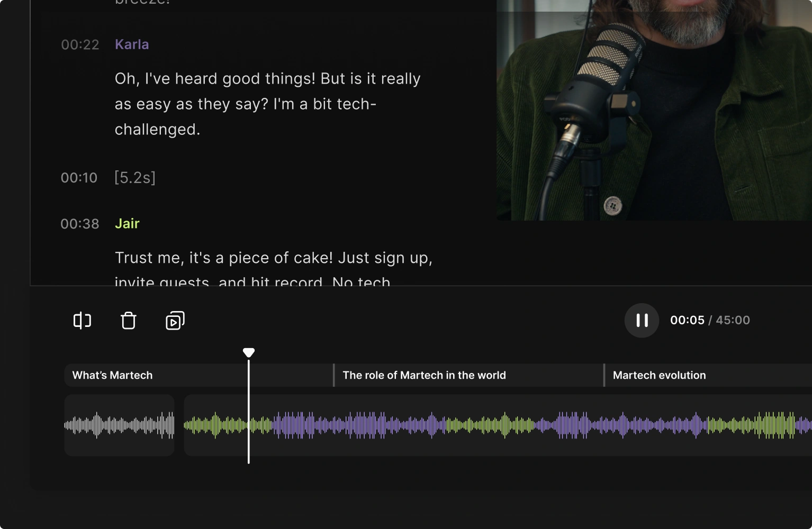Viewport: 812px width, 529px height.
Task: Click Jair's "Trust me" transcript line
Action: click(273, 258)
